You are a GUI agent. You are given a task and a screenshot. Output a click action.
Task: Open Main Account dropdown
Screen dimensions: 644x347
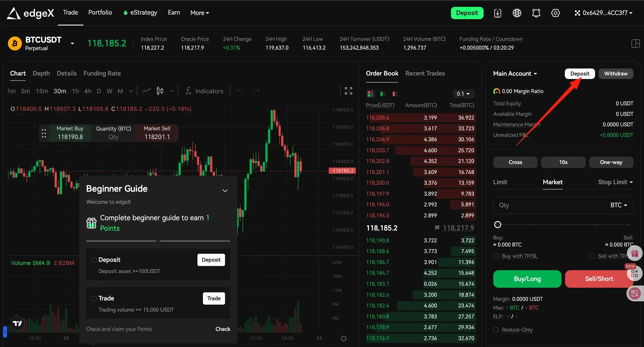(x=515, y=74)
